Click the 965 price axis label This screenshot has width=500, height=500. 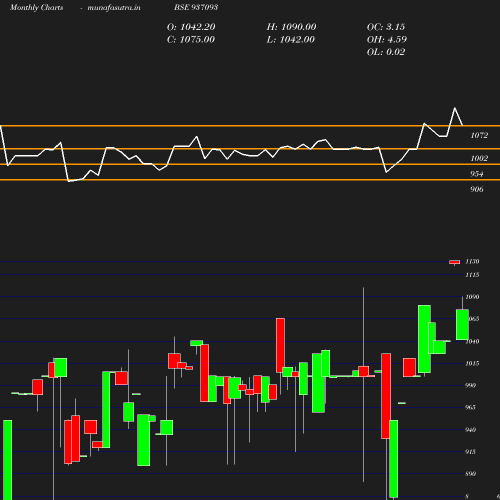pos(470,407)
